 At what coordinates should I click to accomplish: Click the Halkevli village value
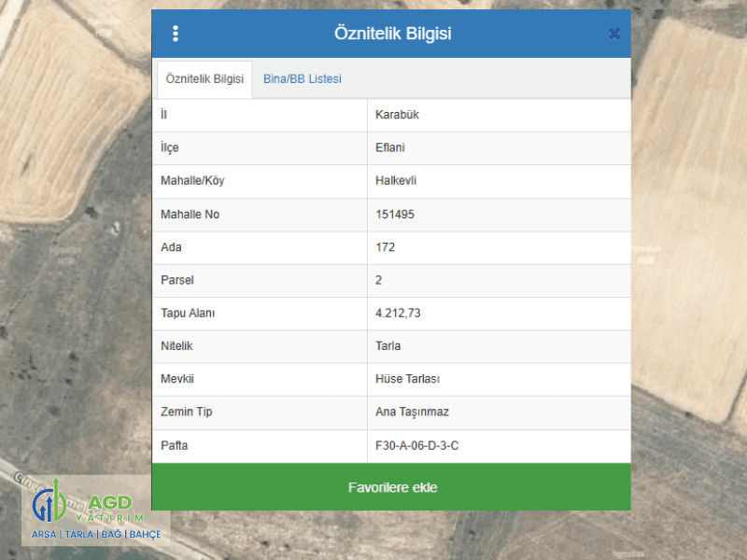click(x=396, y=181)
